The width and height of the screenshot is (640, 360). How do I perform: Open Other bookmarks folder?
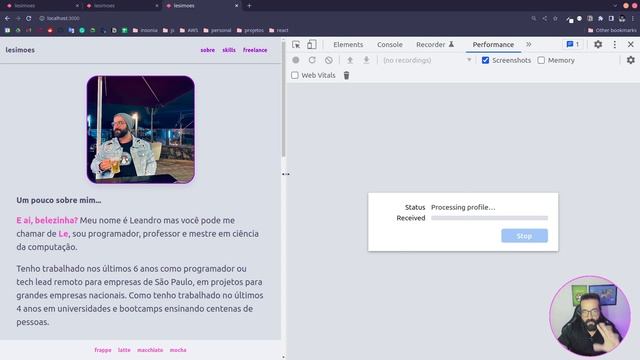612,30
